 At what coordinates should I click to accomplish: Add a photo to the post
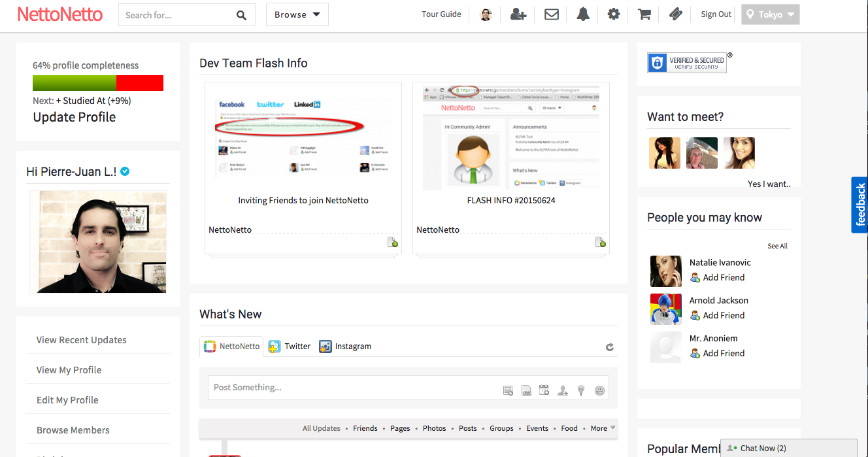(x=508, y=391)
